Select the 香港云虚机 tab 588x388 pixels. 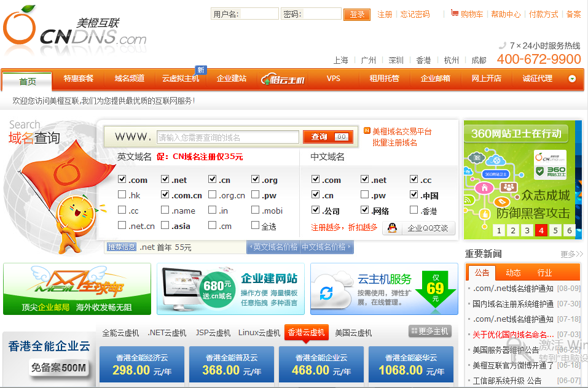point(307,332)
